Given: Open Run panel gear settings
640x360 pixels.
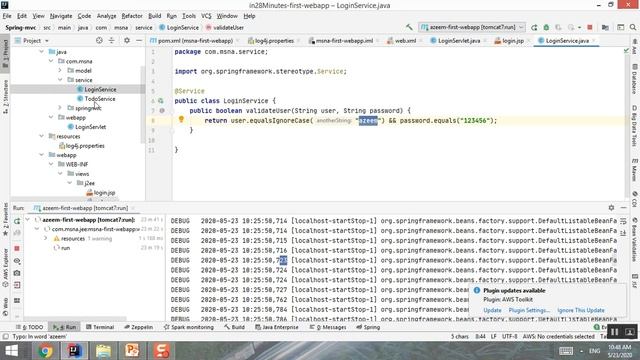Looking at the screenshot, I should pyautogui.click(x=611, y=208).
